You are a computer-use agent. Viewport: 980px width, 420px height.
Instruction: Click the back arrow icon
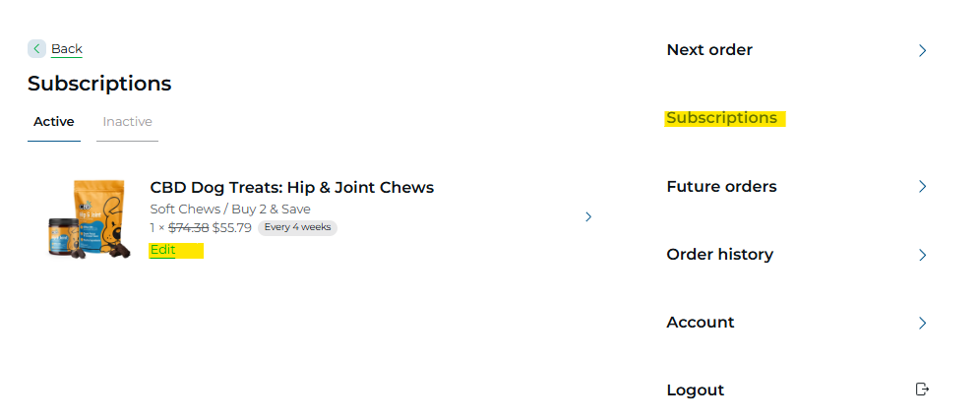(36, 48)
